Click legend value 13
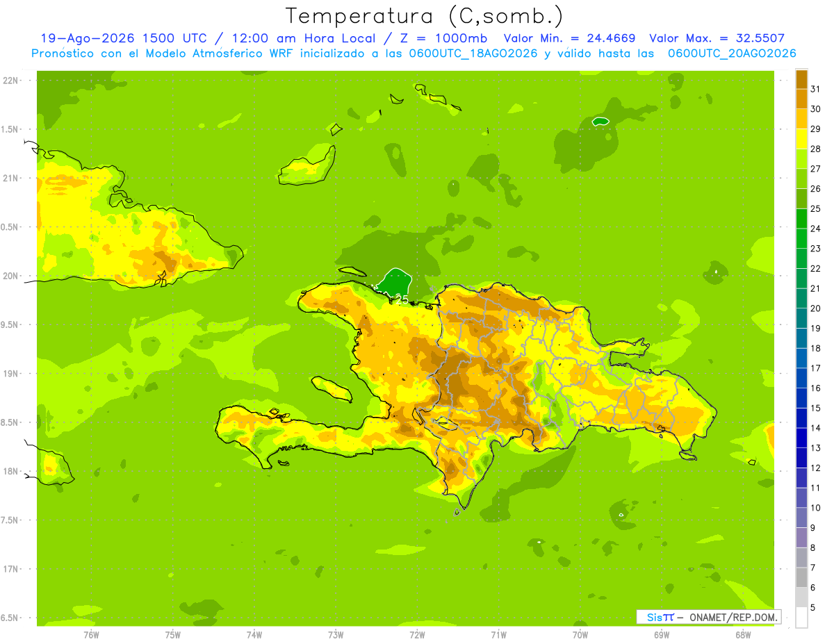 815,448
